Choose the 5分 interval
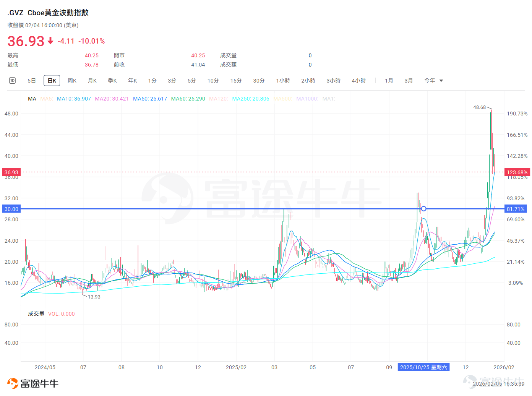Screen dimensions: 532x396 click(192, 81)
